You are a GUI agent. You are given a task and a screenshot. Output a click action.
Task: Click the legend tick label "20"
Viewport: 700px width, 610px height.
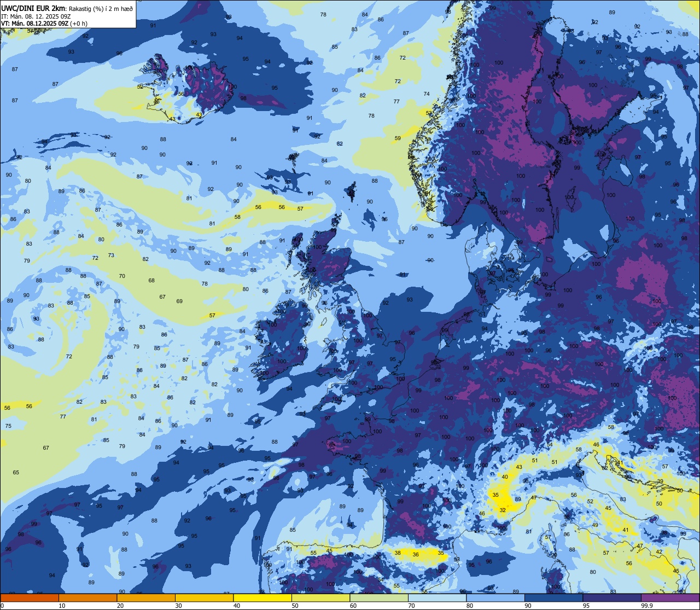point(120,606)
